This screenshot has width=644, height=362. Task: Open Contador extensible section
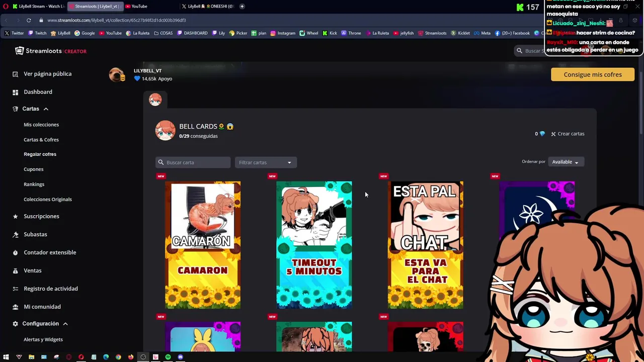(50, 252)
